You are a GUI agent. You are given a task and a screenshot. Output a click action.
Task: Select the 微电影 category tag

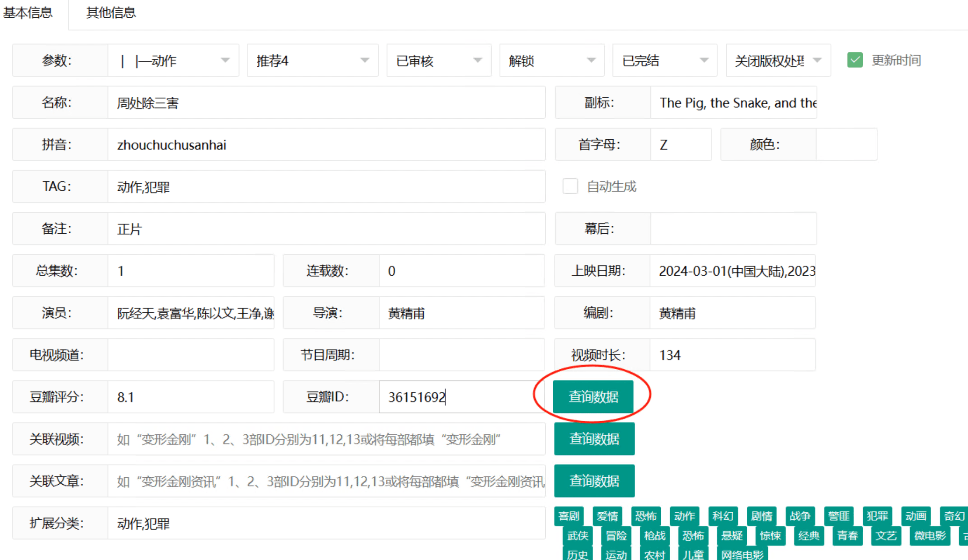coord(930,536)
